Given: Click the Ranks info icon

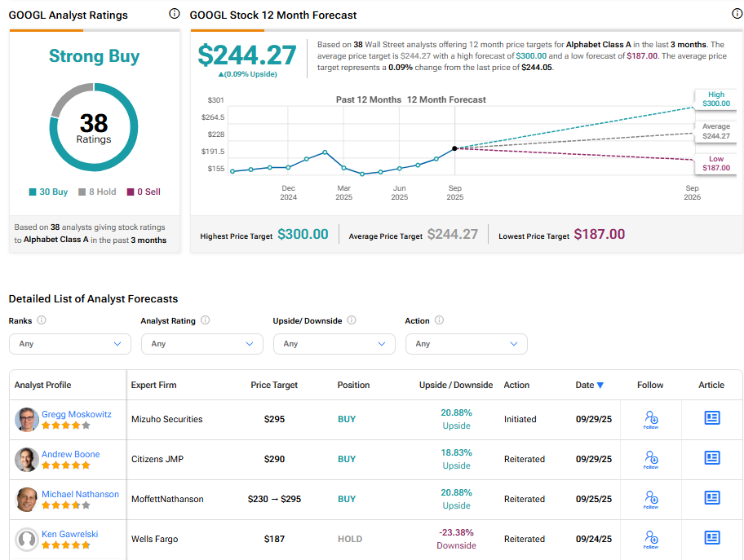Looking at the screenshot, I should point(42,320).
